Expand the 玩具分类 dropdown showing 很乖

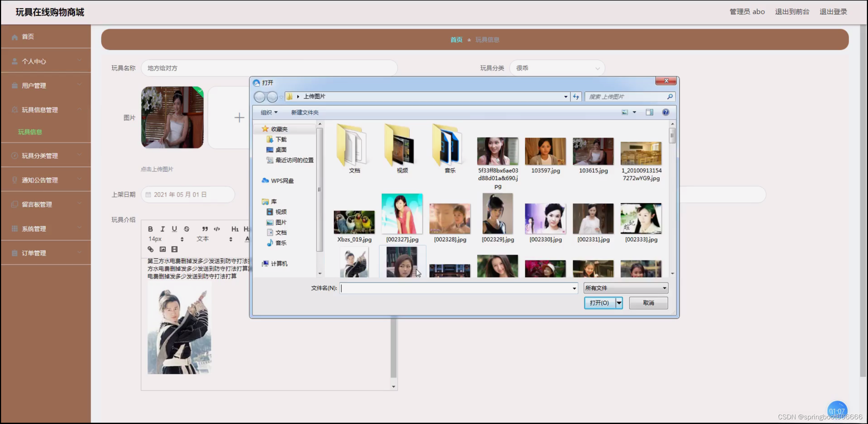(557, 68)
